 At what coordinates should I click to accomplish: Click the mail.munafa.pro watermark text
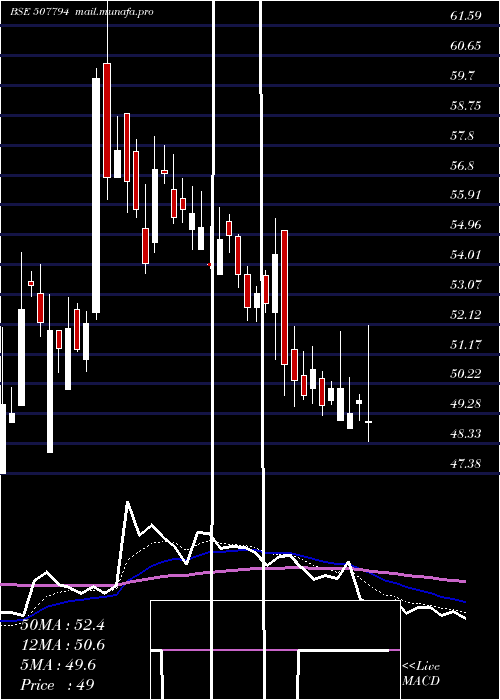coord(113,12)
